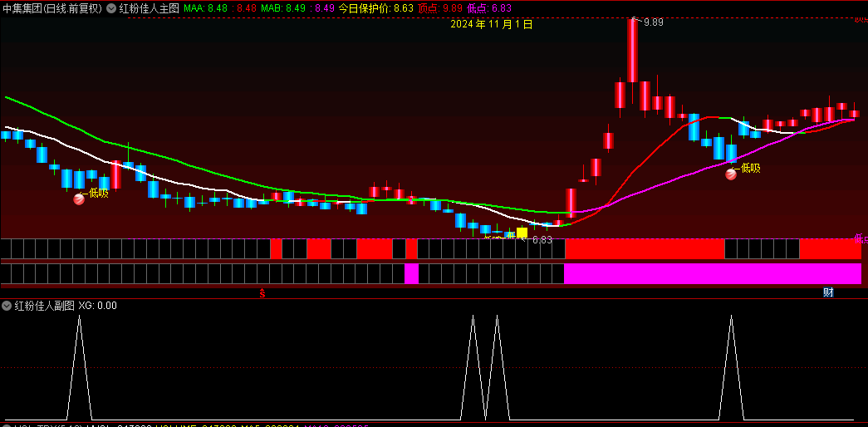The height and width of the screenshot is (427, 868).
Task: Click the 9.89 high price label on chart
Action: tap(653, 22)
